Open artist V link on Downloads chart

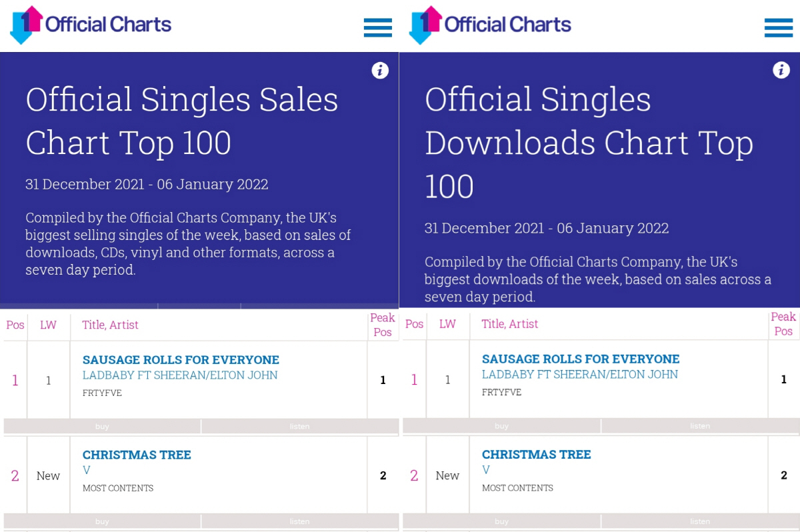click(486, 470)
